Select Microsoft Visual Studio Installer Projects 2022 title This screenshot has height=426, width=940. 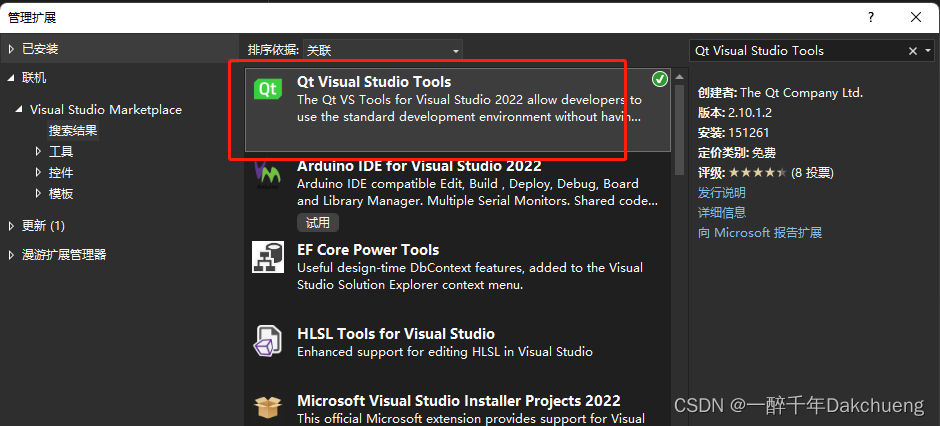(459, 400)
